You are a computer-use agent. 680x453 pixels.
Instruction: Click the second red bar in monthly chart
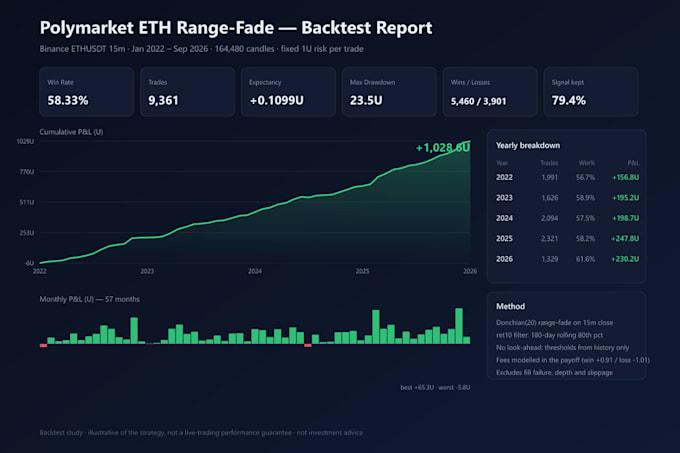pyautogui.click(x=308, y=345)
